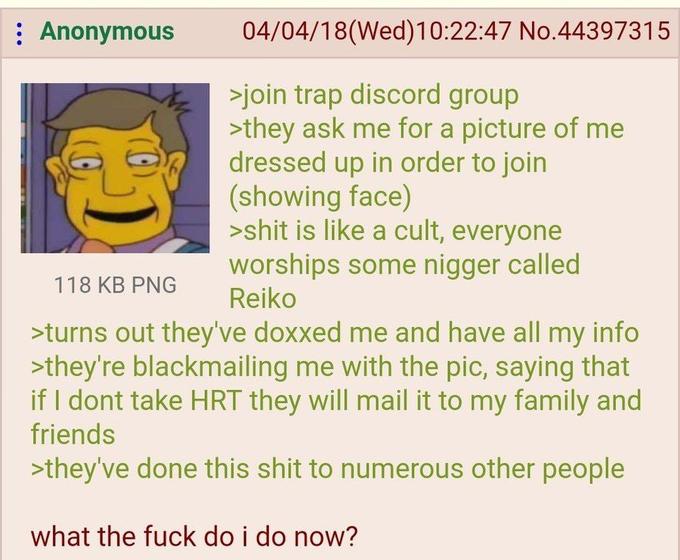Click the 'turns out they've doxxed me' line
The image size is (680, 560).
point(335,333)
